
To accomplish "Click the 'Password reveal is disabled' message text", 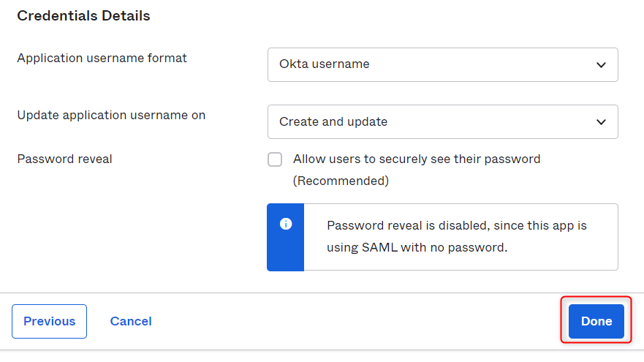I will [x=457, y=225].
